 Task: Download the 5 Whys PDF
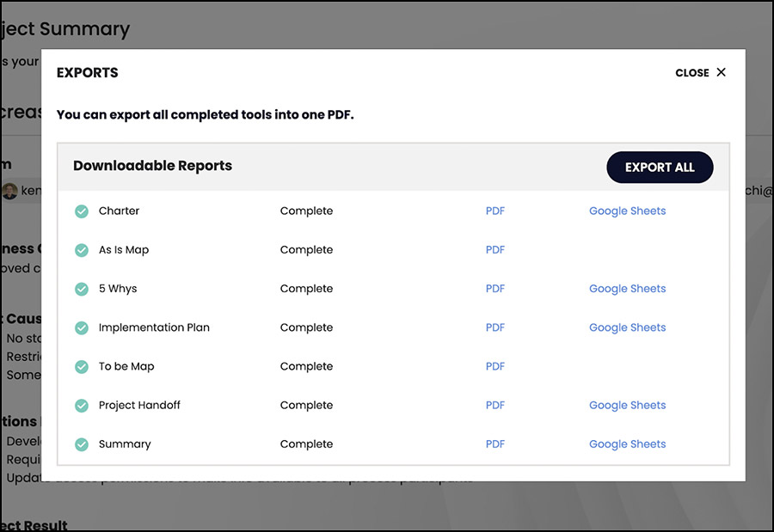coord(495,288)
